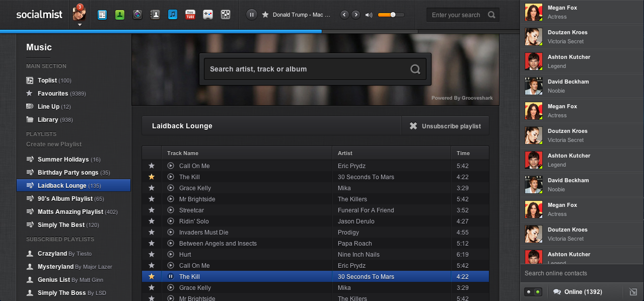Star the Between Angels and Insects track

(152, 244)
